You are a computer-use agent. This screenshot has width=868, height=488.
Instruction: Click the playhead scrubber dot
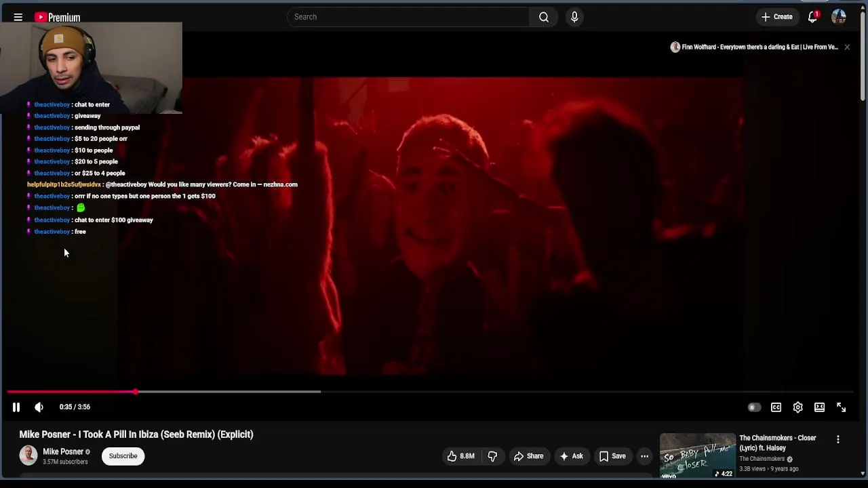point(136,392)
